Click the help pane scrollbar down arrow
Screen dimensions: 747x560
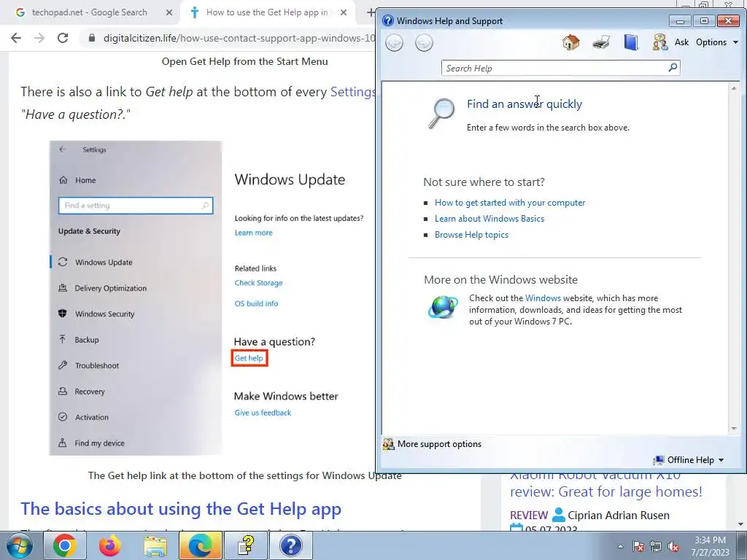coord(734,429)
